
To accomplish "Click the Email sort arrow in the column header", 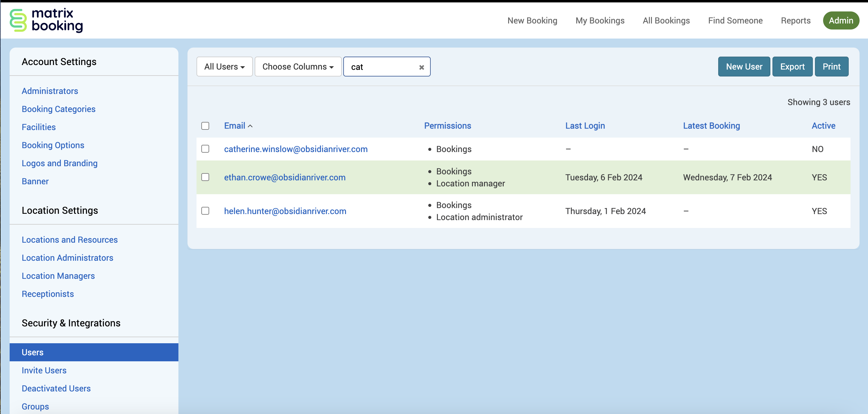I will (x=250, y=126).
